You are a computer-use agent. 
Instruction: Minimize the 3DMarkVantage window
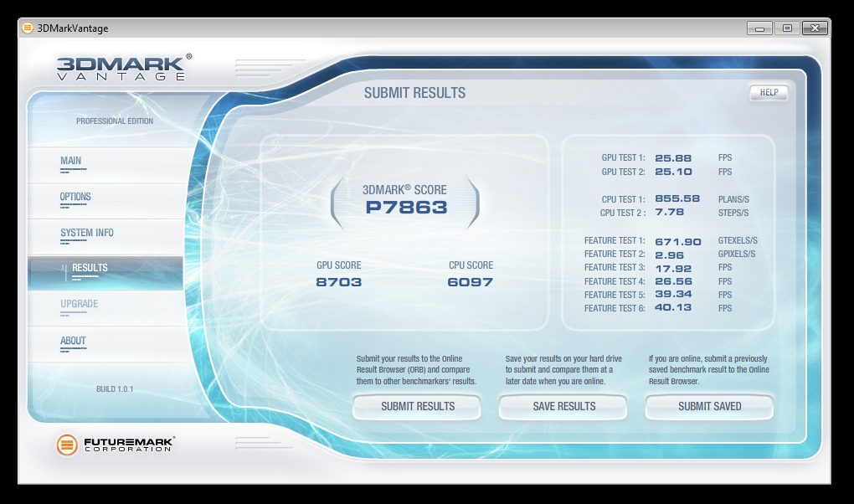tap(759, 28)
